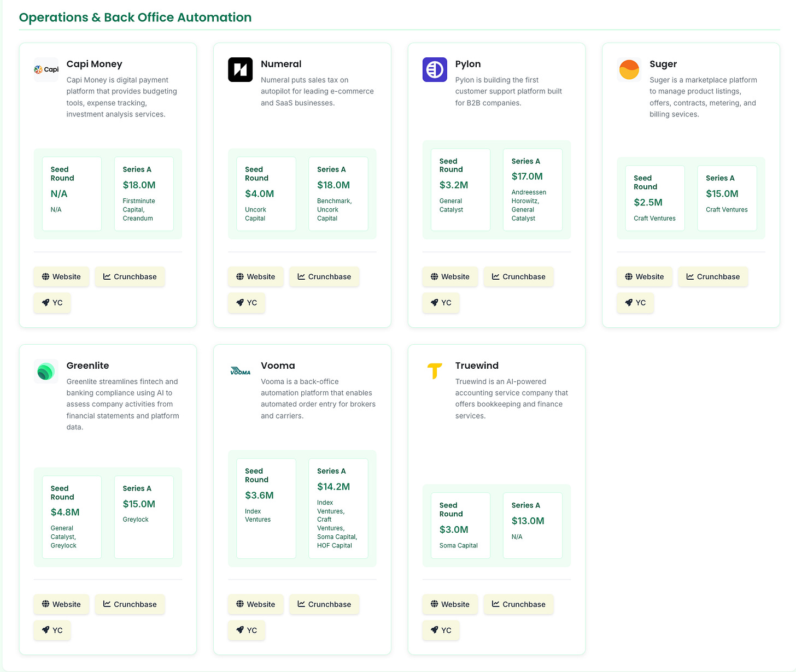Select the Vooma card title
Image resolution: width=796 pixels, height=672 pixels.
[278, 366]
